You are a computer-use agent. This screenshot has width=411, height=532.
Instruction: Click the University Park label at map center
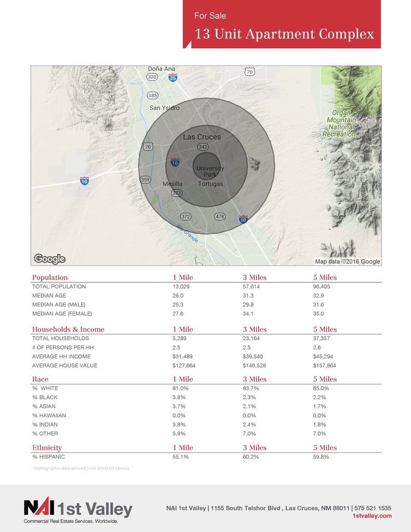(x=210, y=171)
